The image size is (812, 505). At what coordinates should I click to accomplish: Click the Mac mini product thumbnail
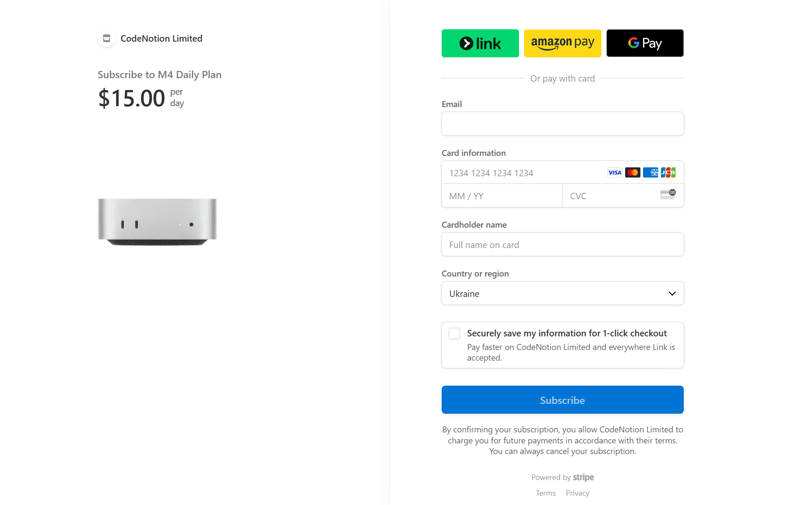tap(157, 222)
